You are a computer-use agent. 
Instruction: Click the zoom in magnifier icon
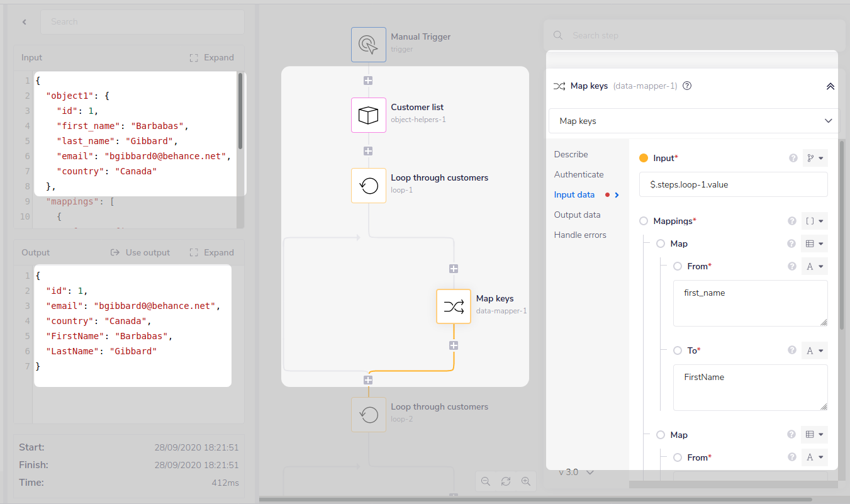(526, 481)
